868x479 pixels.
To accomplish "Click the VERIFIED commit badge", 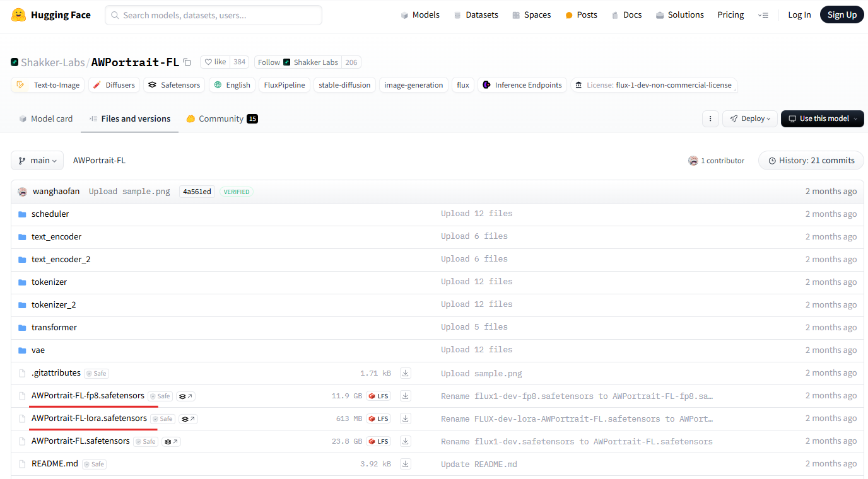I will click(x=237, y=192).
